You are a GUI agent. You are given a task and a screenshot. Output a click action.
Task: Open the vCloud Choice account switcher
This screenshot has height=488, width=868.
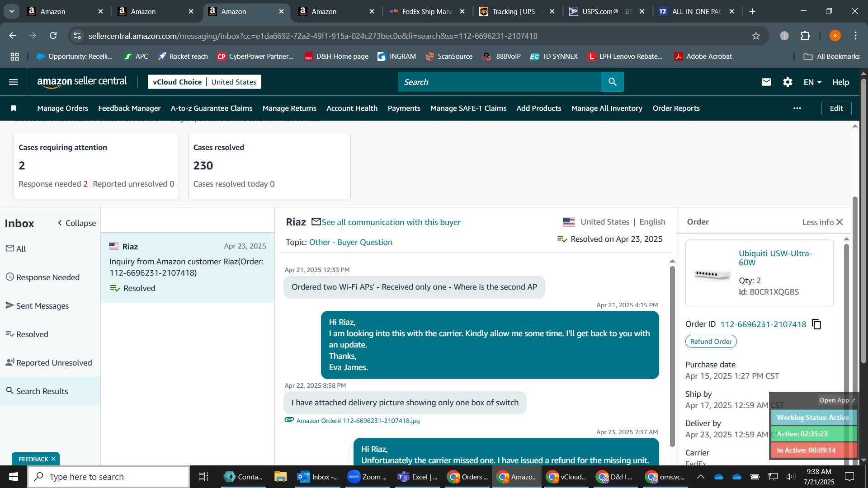tap(204, 82)
